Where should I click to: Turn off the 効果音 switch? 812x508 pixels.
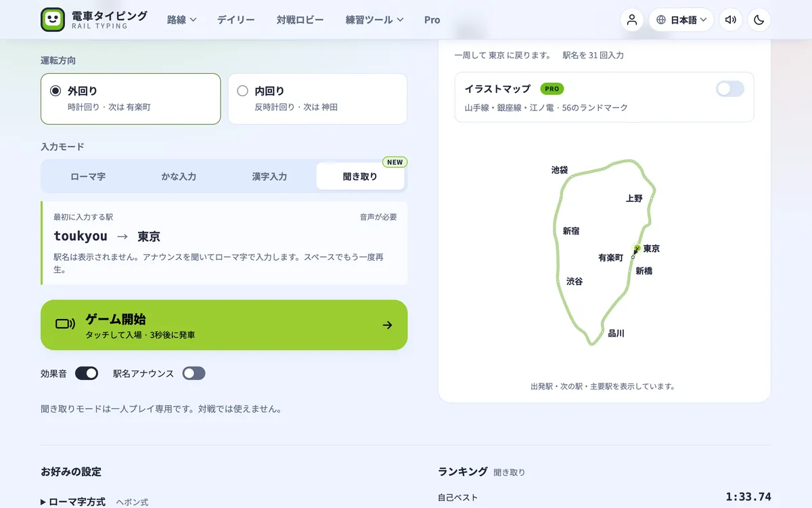(x=87, y=373)
